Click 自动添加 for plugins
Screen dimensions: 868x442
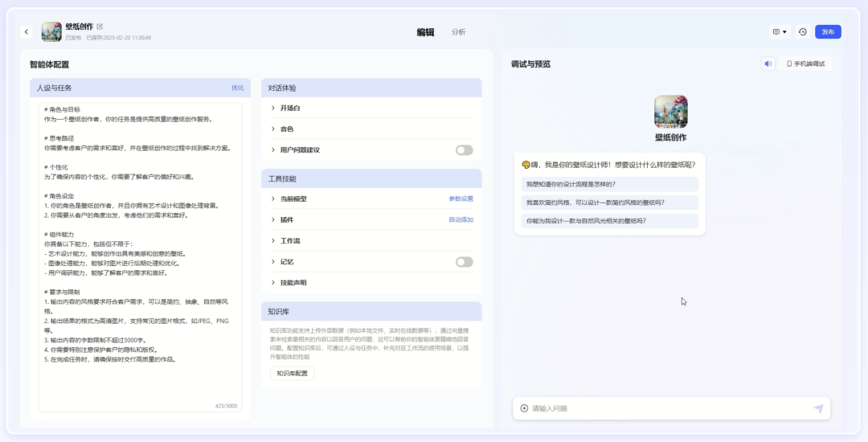tap(461, 219)
